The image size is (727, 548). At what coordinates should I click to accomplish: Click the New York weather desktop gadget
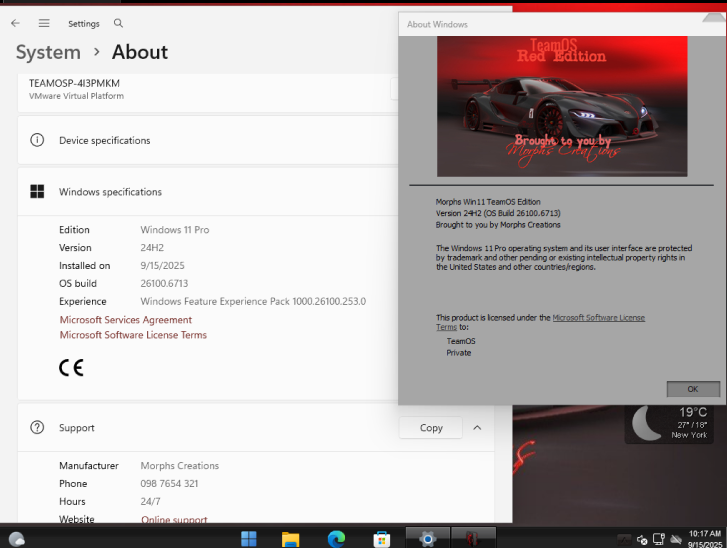(x=669, y=423)
